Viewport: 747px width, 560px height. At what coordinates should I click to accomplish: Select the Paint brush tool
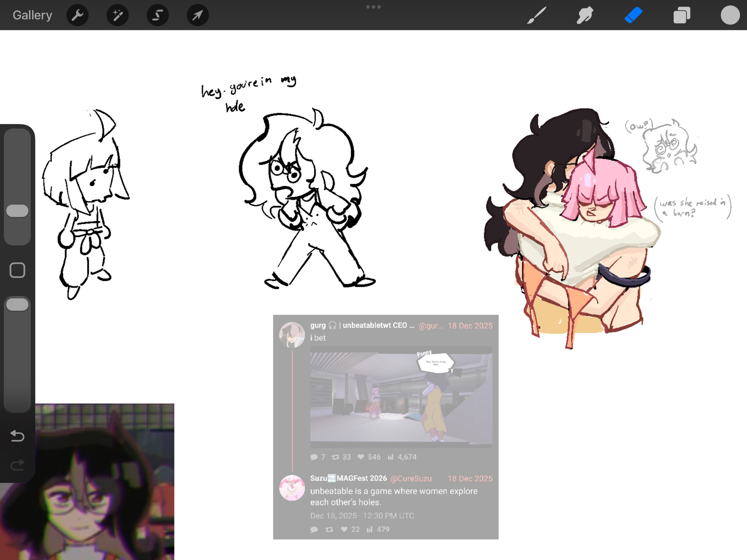click(537, 15)
